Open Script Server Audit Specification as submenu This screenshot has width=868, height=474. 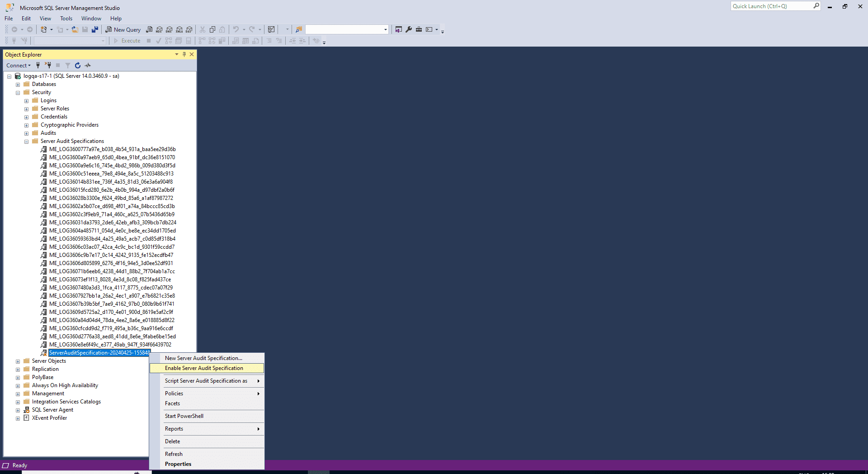click(x=207, y=381)
